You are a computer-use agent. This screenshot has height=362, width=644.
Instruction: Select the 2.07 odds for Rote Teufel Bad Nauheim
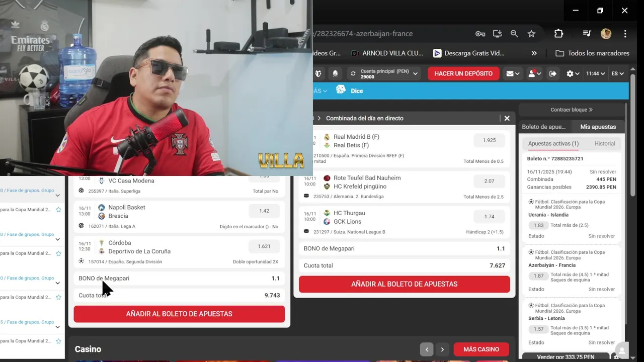pyautogui.click(x=489, y=181)
